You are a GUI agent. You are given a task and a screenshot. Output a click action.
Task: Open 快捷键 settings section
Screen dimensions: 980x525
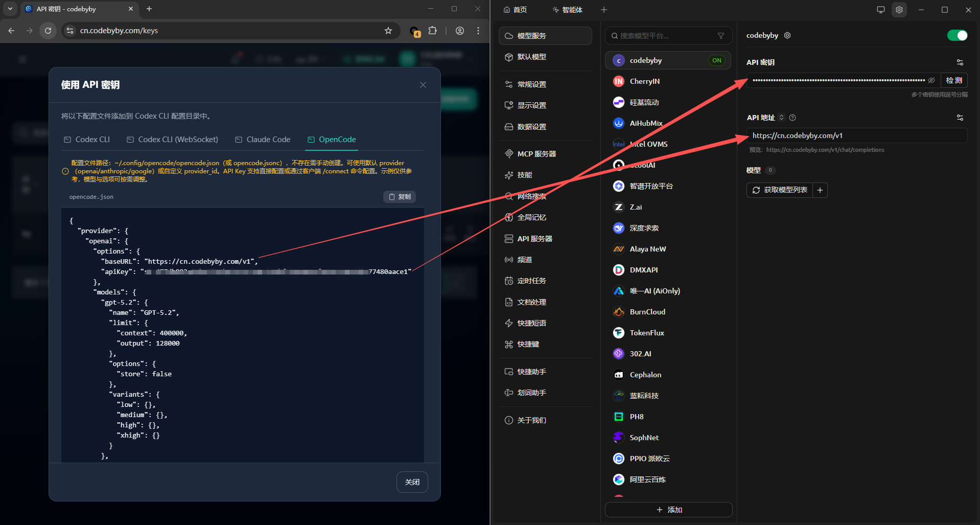pos(545,344)
